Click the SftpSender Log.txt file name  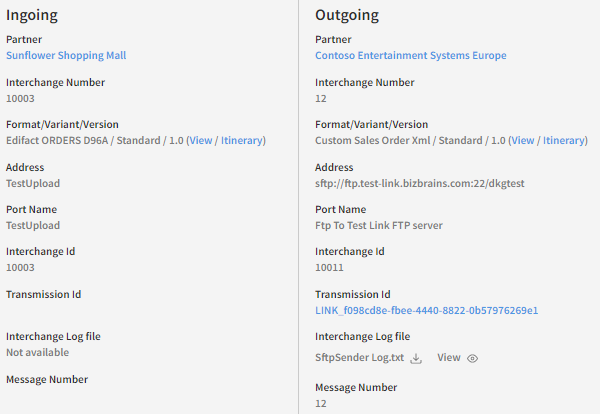(x=360, y=358)
